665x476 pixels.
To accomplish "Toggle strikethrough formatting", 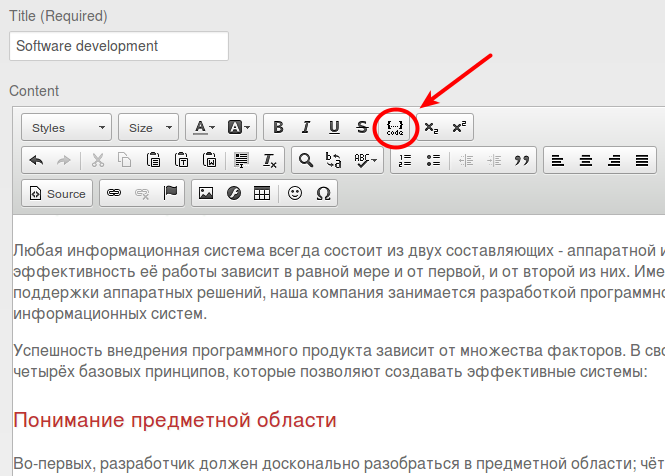I will [x=361, y=127].
